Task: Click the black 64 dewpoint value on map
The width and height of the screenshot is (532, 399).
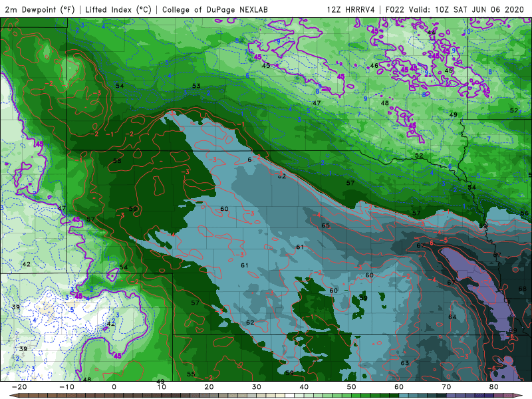Action: pyautogui.click(x=452, y=317)
